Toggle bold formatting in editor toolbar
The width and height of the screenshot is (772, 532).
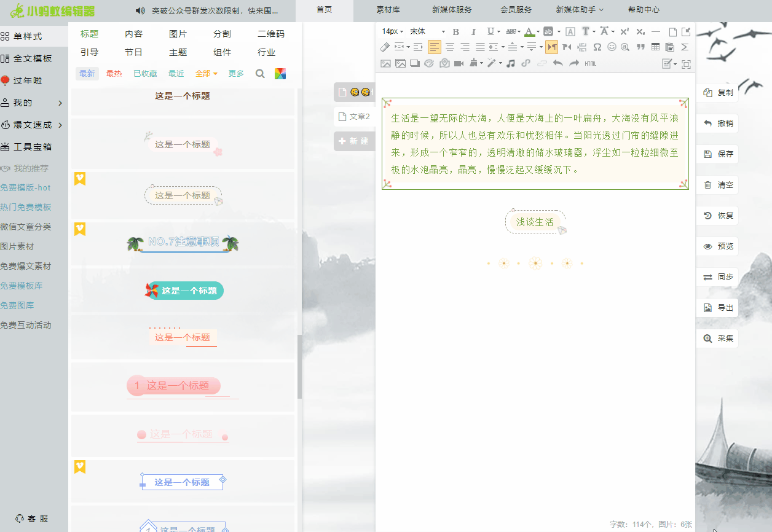click(456, 31)
